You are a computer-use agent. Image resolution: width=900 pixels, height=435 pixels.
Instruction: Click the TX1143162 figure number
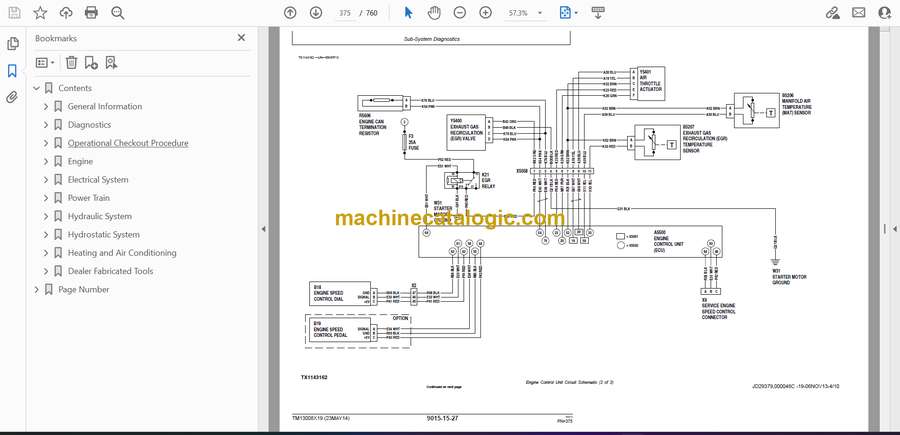click(314, 378)
